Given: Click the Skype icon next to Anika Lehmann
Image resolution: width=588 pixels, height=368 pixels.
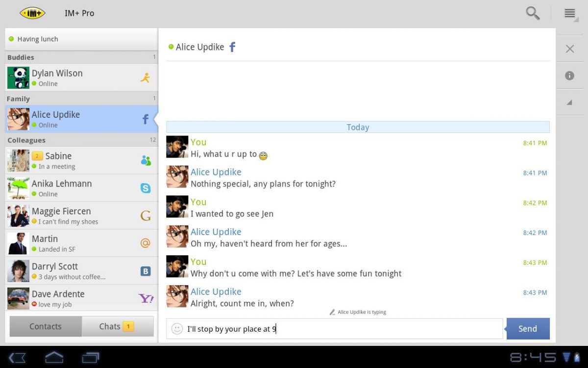Looking at the screenshot, I should coord(146,188).
